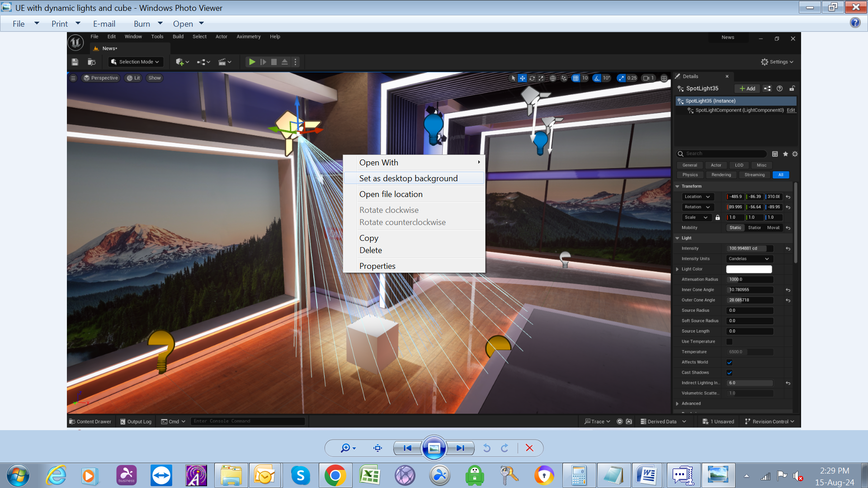Screen dimensions: 868x488
Task: Open the Rotation dropdown
Action: 697,207
